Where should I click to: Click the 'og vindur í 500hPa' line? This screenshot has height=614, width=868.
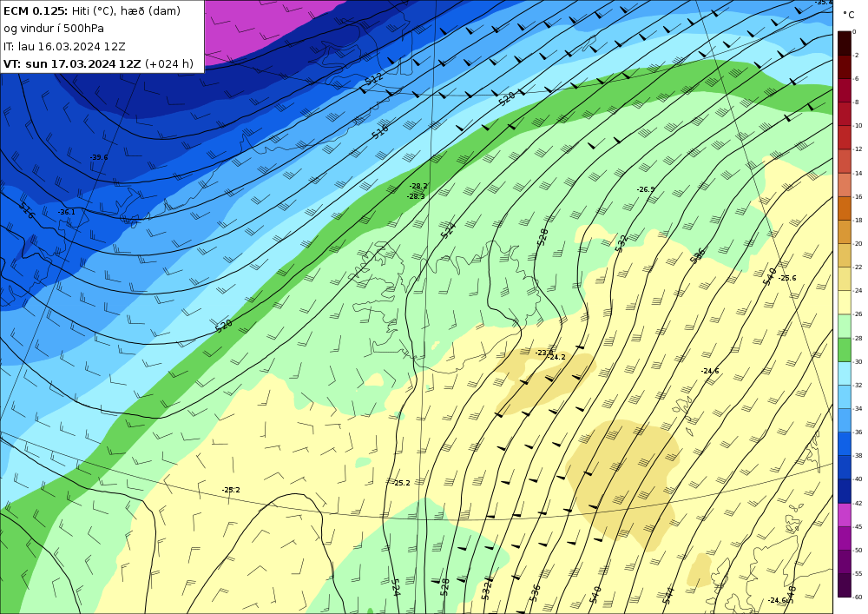[54, 29]
